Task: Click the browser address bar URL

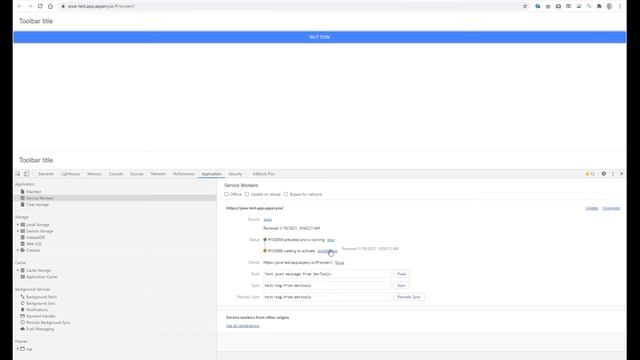Action: pos(101,6)
